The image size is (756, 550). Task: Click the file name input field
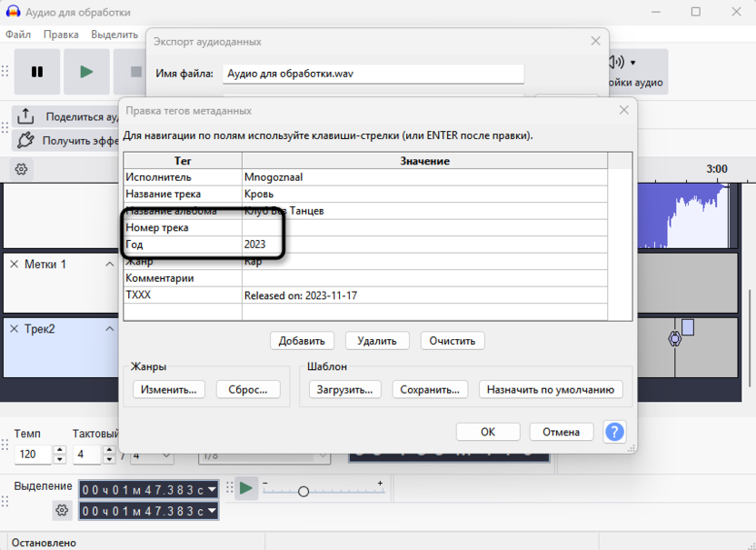point(373,74)
